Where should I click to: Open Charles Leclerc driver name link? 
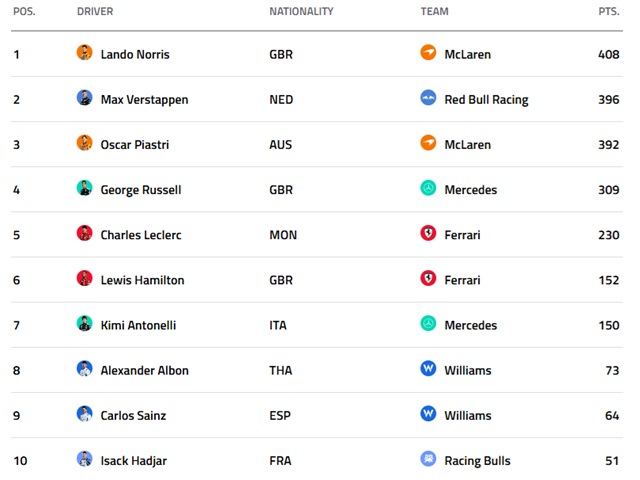[x=141, y=235]
